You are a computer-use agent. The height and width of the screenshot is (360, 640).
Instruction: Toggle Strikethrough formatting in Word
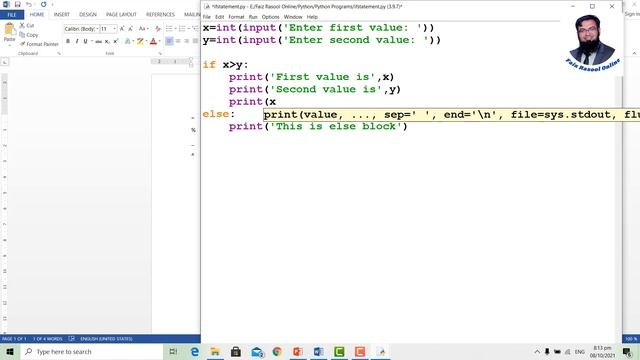click(98, 41)
